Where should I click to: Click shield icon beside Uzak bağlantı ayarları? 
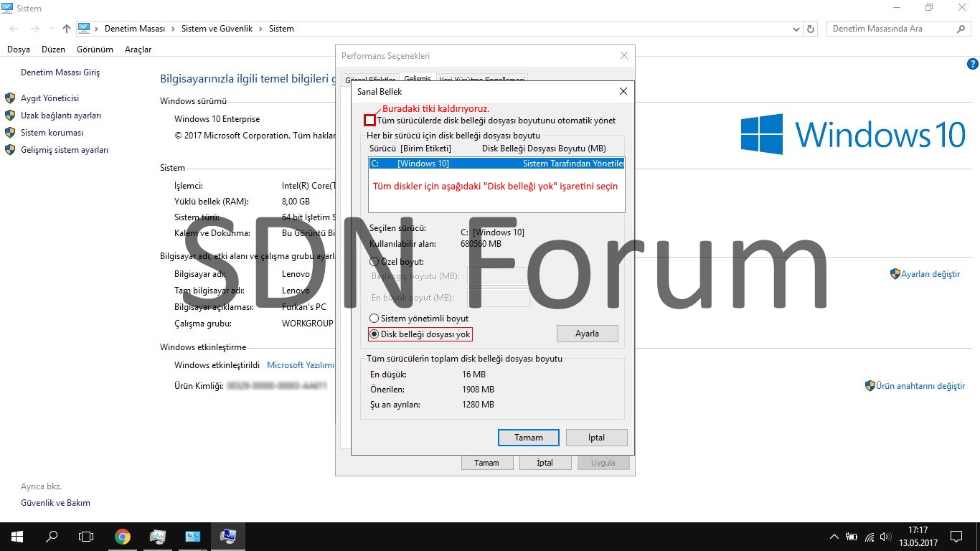point(10,116)
